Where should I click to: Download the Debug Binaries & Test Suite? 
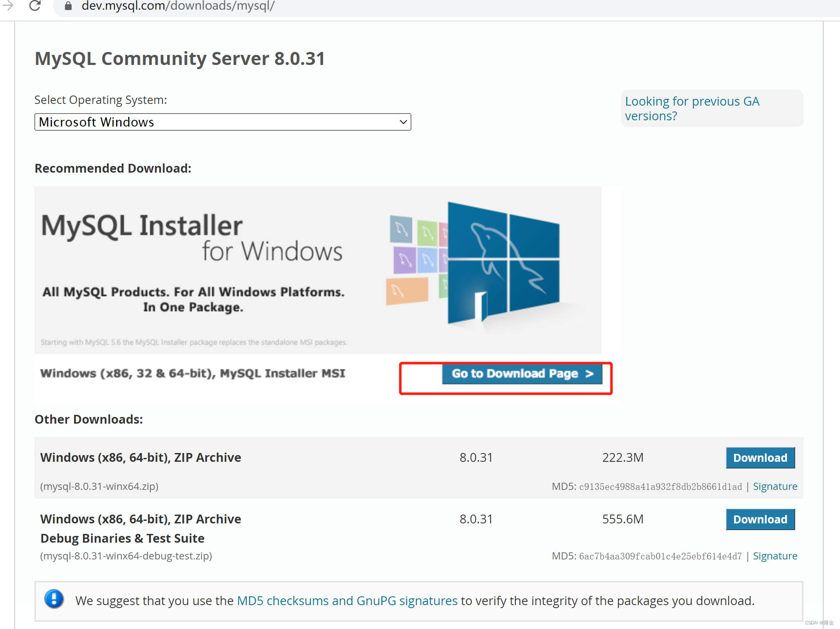point(760,519)
